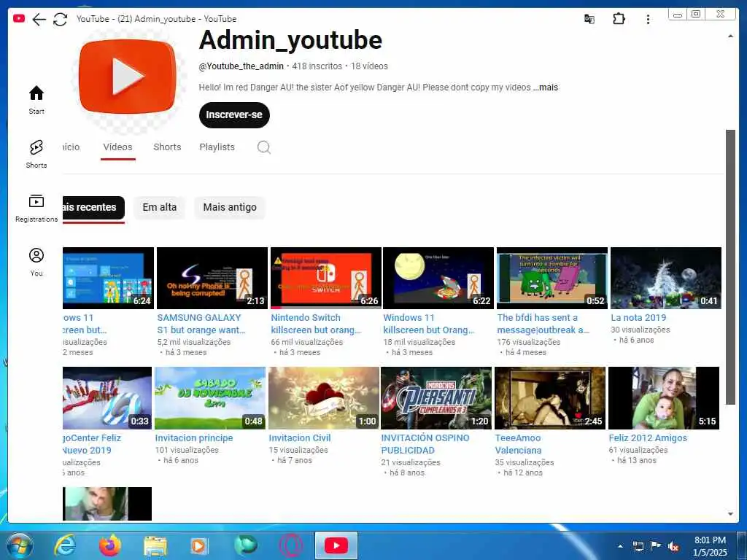
Task: Click the red YouTube app icon in the title bar
Action: tap(19, 18)
